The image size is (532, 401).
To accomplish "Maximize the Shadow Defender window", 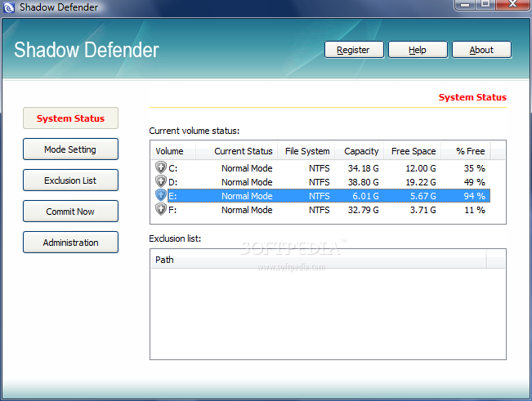I will [485, 4].
